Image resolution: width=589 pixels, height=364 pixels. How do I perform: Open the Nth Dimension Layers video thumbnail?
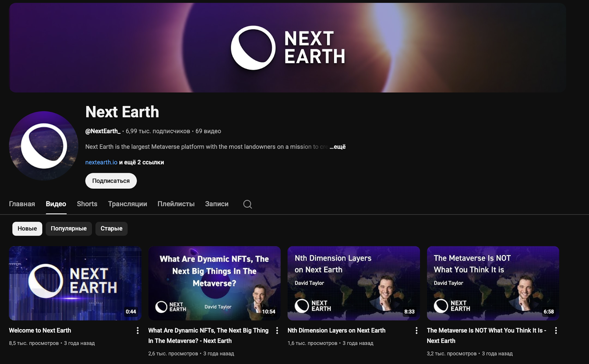tap(353, 283)
